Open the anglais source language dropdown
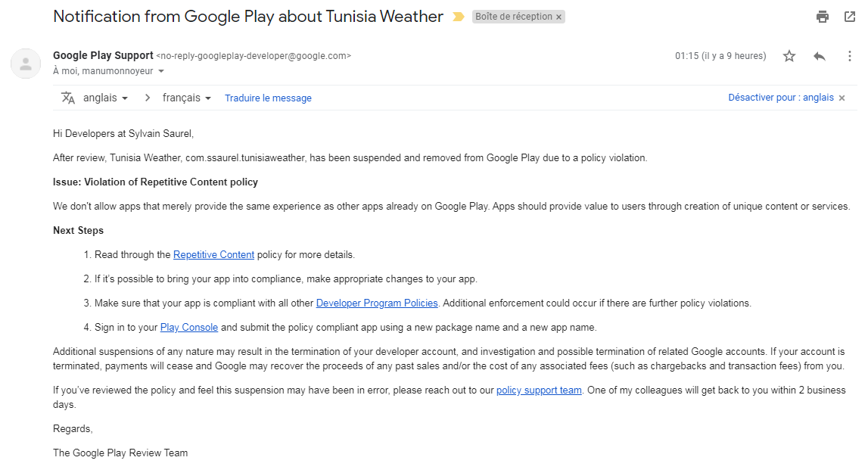Viewport: 868px width, 476px height. (x=104, y=98)
